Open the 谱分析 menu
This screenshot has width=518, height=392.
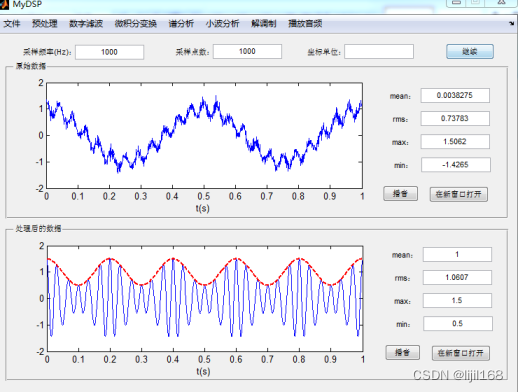[x=181, y=24]
